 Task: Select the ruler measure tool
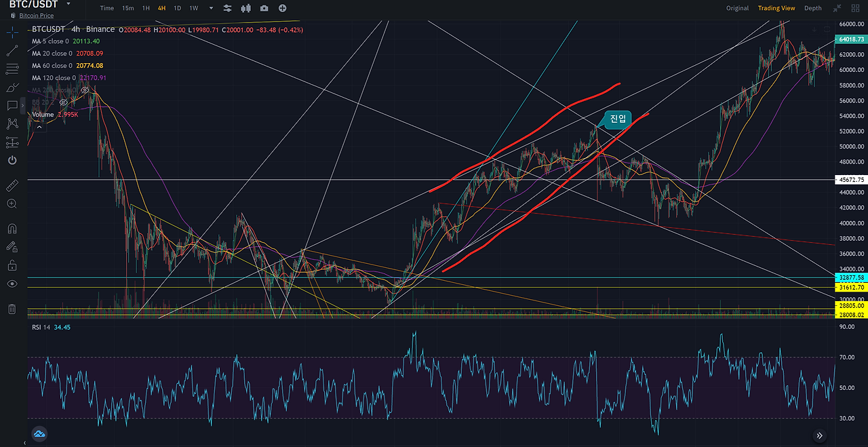[x=12, y=185]
